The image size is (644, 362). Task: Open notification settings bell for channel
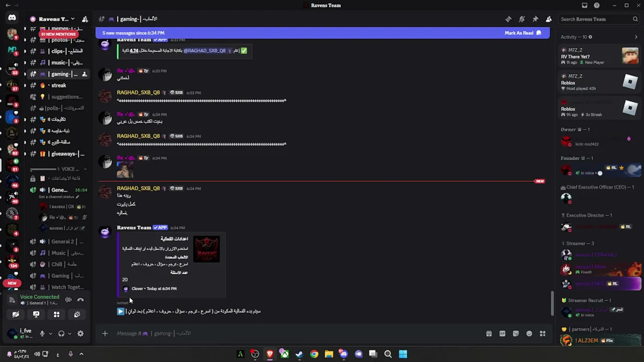522,19
